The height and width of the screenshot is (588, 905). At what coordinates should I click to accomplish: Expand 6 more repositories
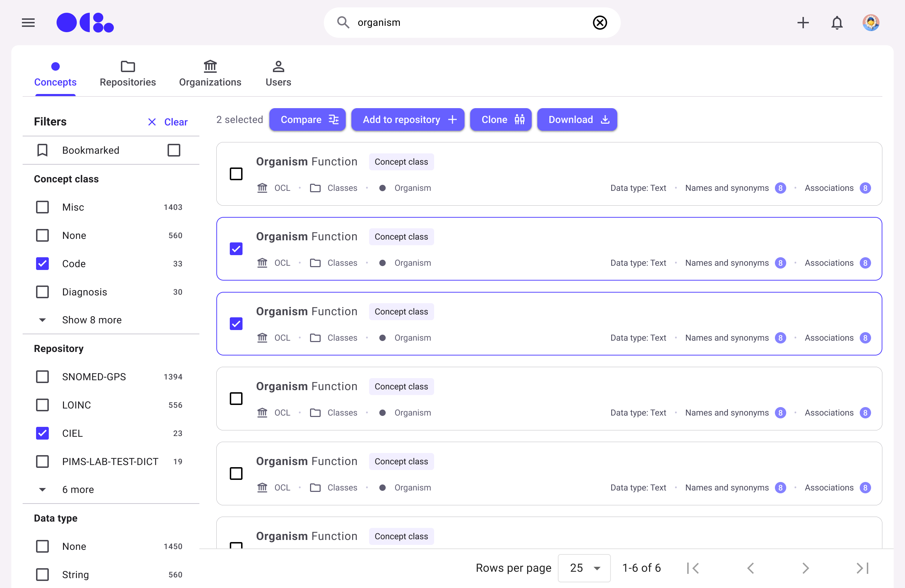click(77, 489)
